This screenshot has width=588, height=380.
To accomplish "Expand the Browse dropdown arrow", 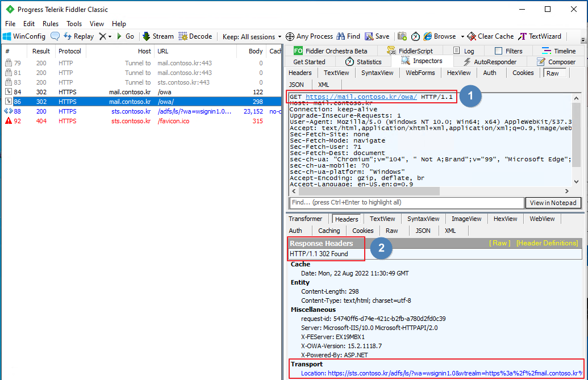I will [x=462, y=37].
